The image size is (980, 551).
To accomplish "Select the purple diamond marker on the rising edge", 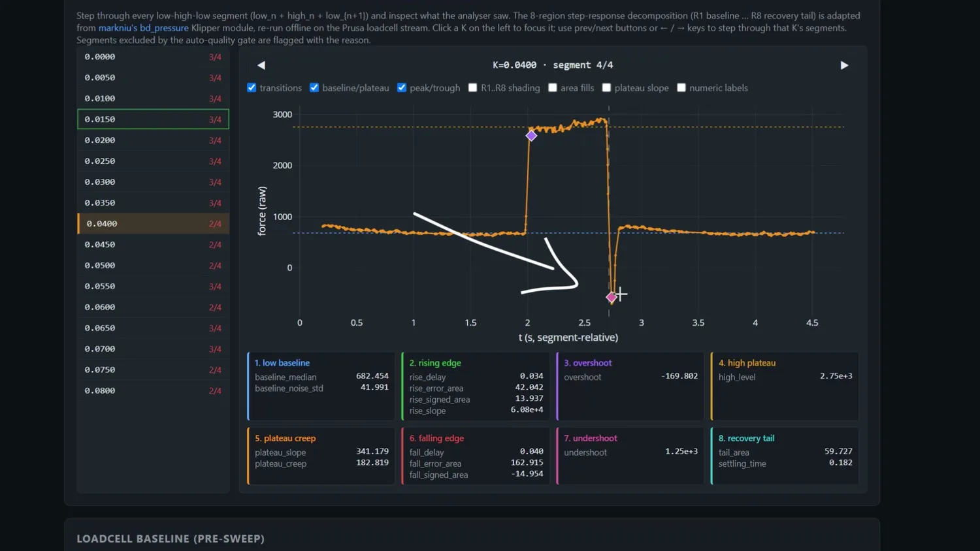I will tap(531, 136).
